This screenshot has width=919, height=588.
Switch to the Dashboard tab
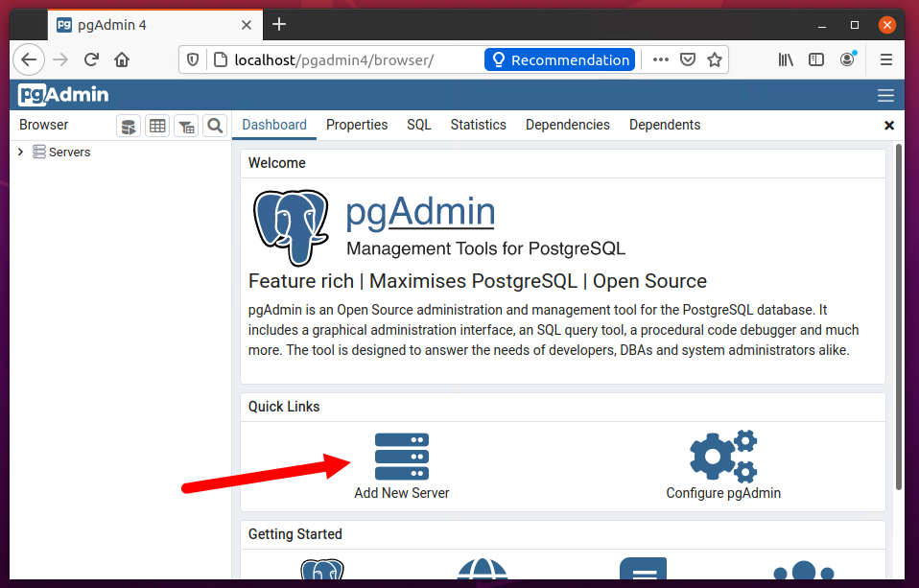274,125
